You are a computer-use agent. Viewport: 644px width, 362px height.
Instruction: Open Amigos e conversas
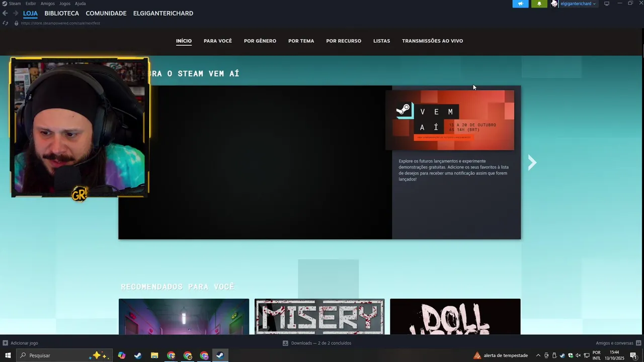click(618, 343)
